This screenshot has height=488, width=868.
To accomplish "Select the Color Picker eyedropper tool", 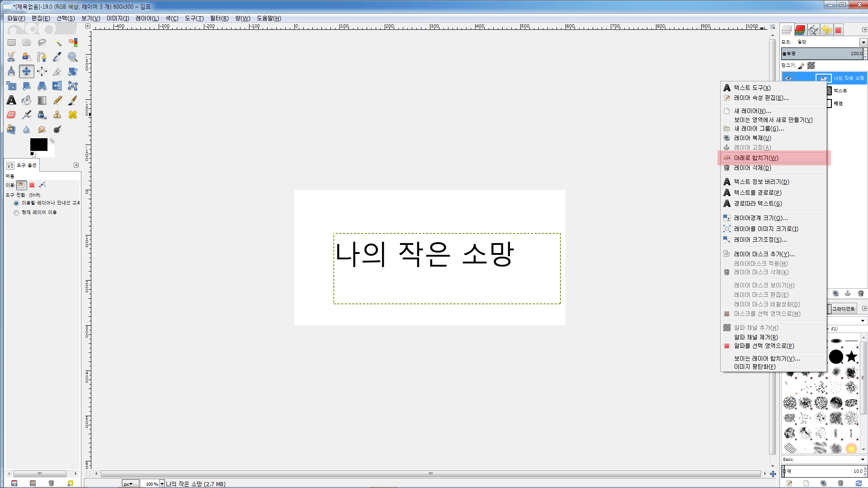I will tap(57, 57).
